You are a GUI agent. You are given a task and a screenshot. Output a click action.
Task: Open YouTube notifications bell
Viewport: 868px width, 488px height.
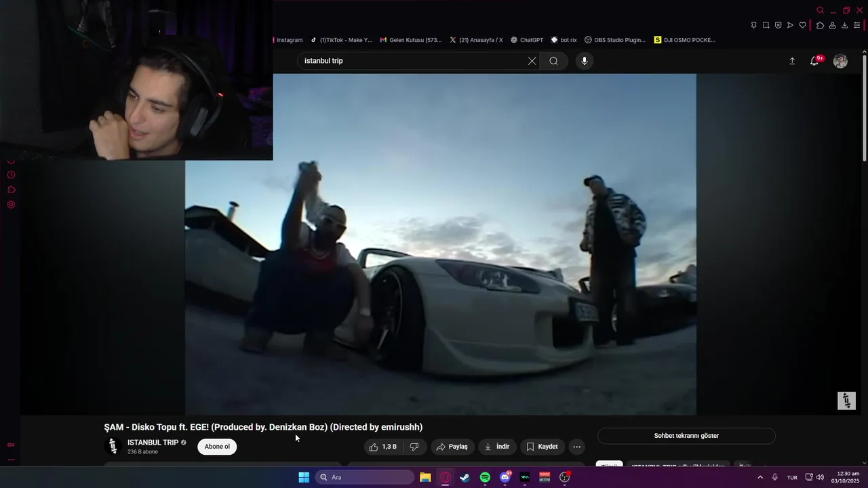[x=814, y=61]
